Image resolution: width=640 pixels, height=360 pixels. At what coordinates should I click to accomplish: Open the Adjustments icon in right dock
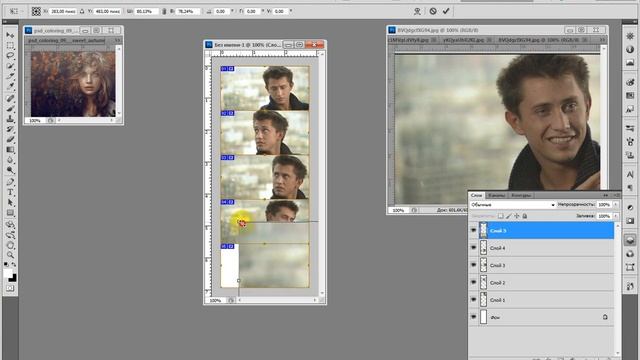click(x=630, y=207)
